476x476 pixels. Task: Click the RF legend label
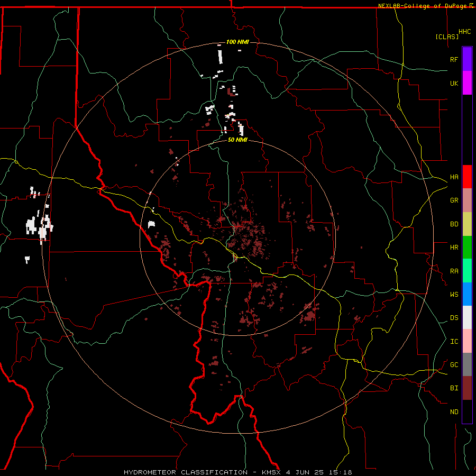[x=454, y=59]
